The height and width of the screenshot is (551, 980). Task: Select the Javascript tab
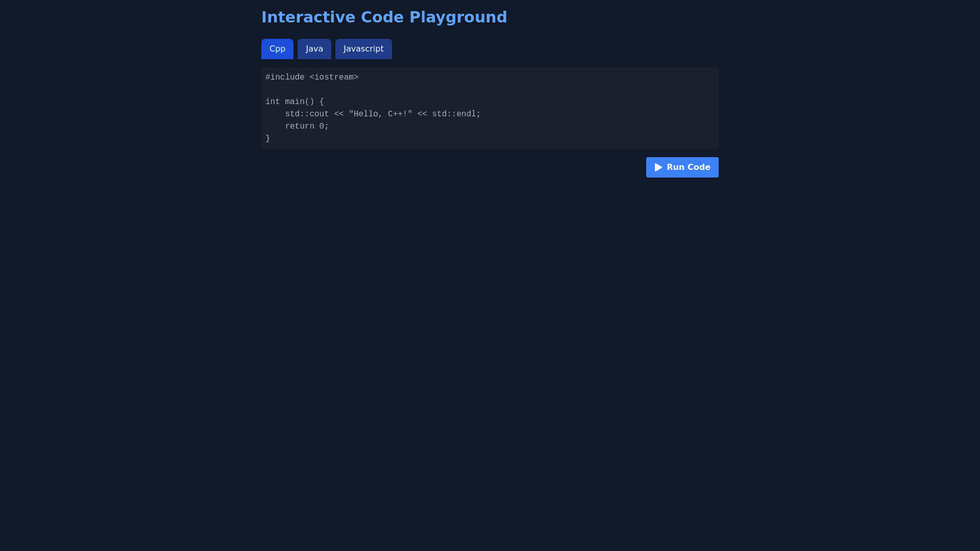[363, 49]
